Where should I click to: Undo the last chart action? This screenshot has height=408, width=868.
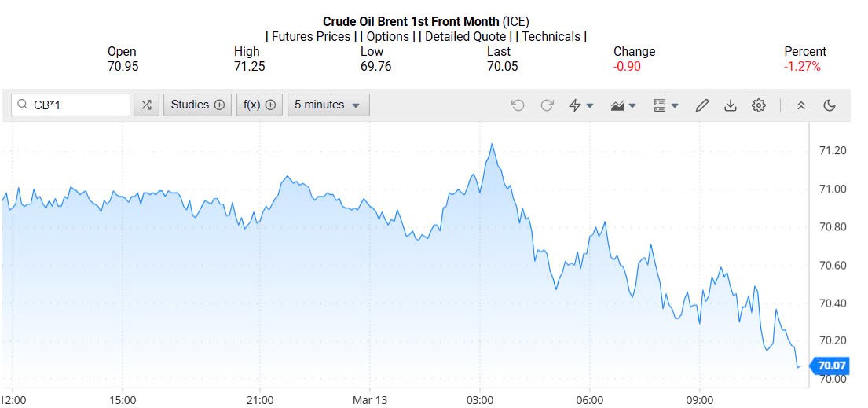(517, 105)
